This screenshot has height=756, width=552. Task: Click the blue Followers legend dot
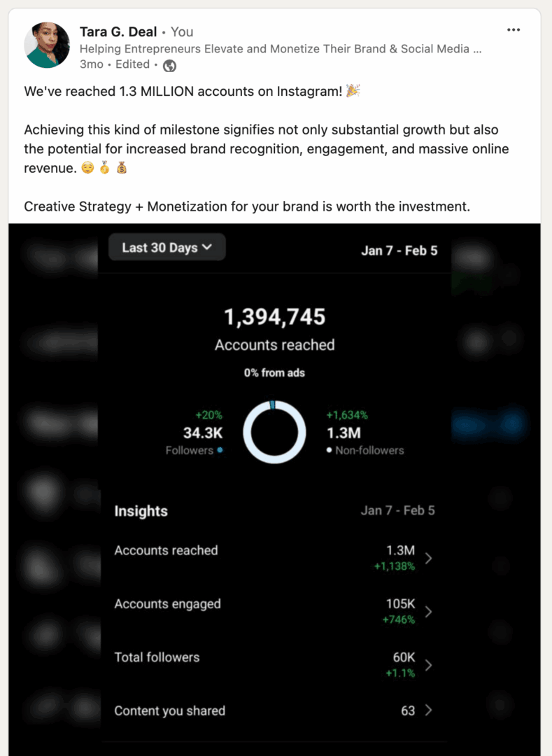pyautogui.click(x=220, y=450)
